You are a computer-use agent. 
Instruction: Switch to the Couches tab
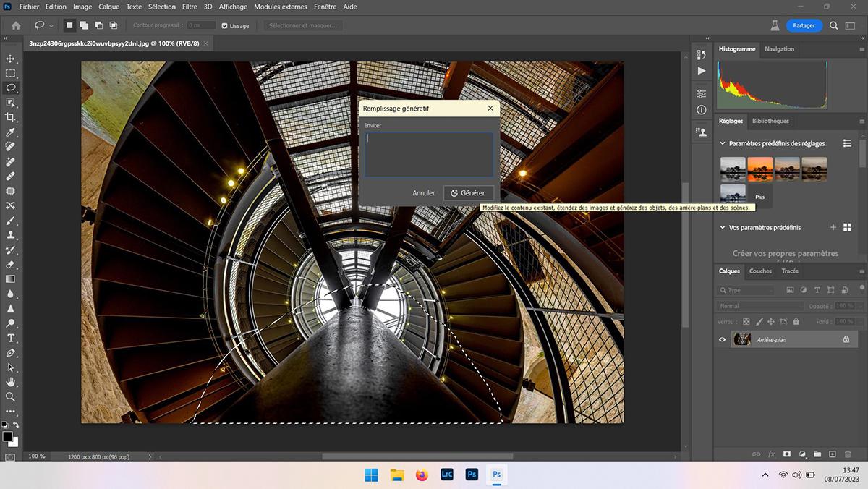tap(760, 271)
